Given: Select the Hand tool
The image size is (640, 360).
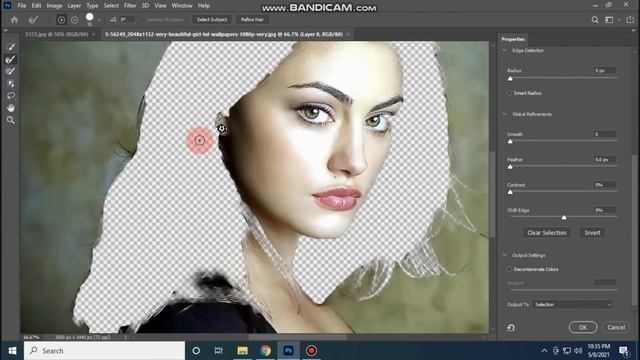Looking at the screenshot, I should (11, 108).
